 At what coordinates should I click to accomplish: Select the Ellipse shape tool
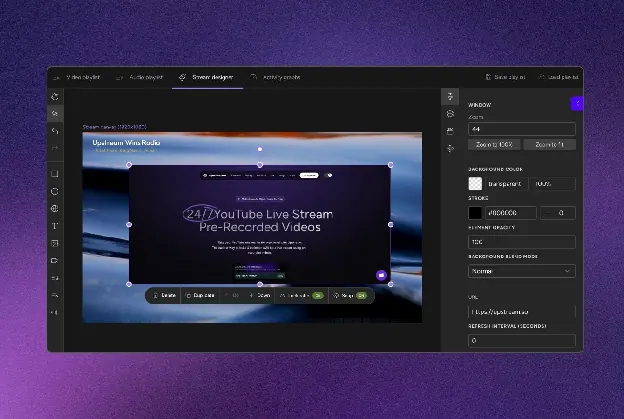[x=55, y=191]
